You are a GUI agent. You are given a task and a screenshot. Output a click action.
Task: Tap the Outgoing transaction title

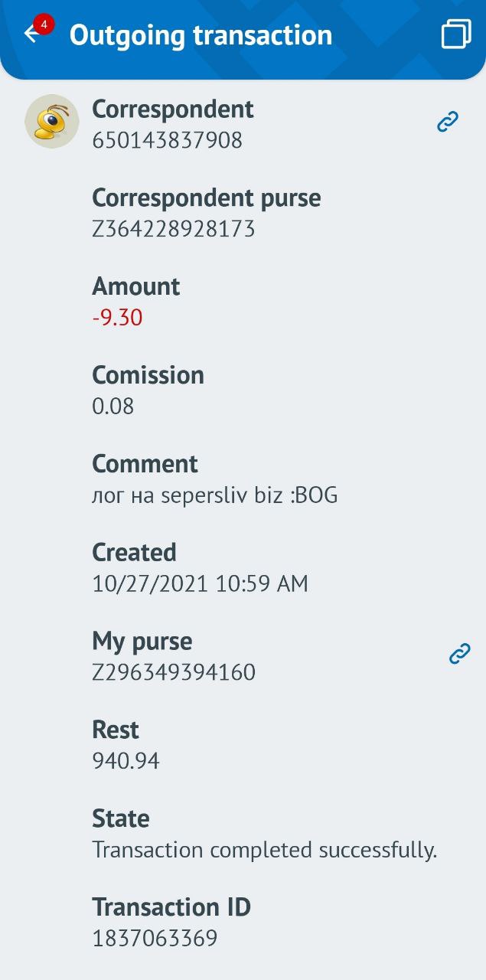201,35
